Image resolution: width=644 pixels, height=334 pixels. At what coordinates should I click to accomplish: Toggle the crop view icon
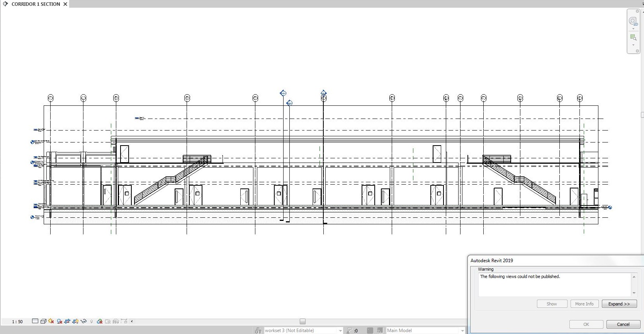click(x=67, y=321)
